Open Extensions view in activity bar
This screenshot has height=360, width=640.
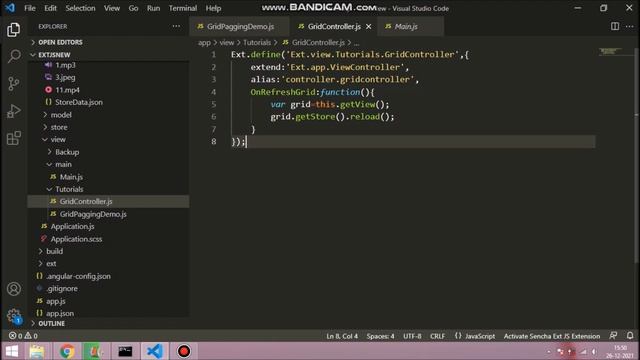coord(13,138)
